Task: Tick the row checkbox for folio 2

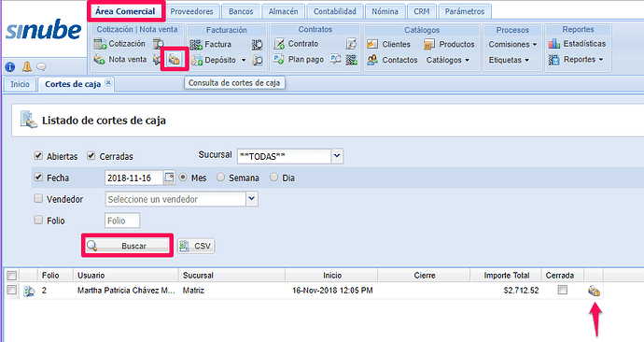Action: coord(12,290)
